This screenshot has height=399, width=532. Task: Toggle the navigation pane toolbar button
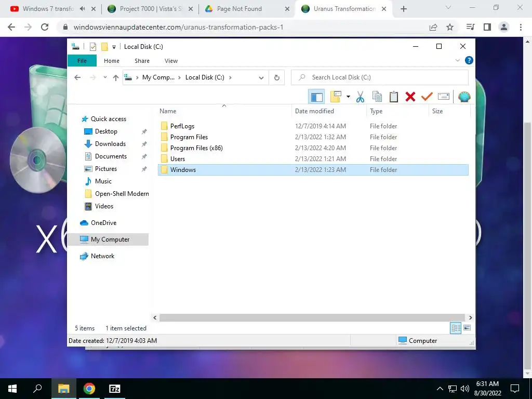point(316,97)
